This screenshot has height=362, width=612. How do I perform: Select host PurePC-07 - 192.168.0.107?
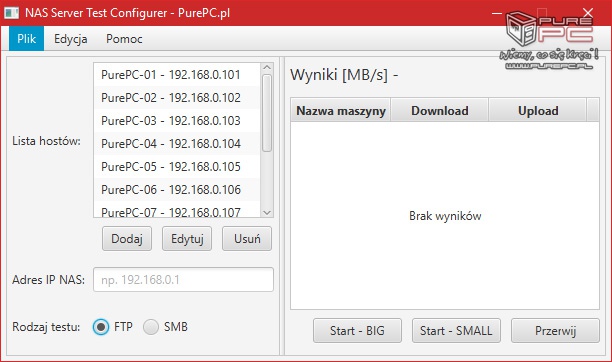tap(176, 210)
